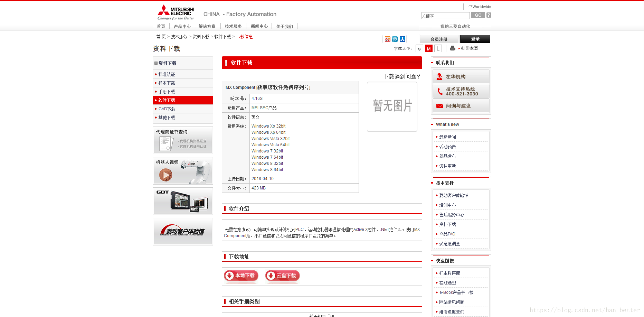Click 获取该软件免费序列号 link
The height and width of the screenshot is (317, 644).
283,87
